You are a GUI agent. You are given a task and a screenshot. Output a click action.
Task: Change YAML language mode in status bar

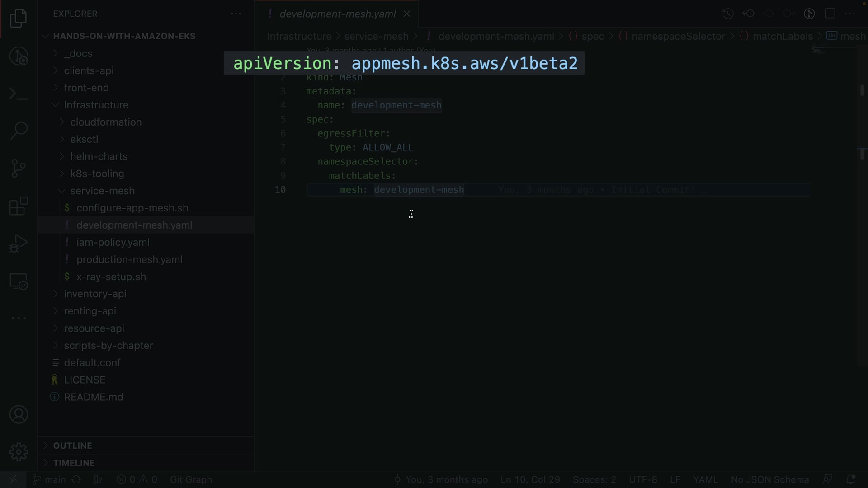click(x=705, y=479)
